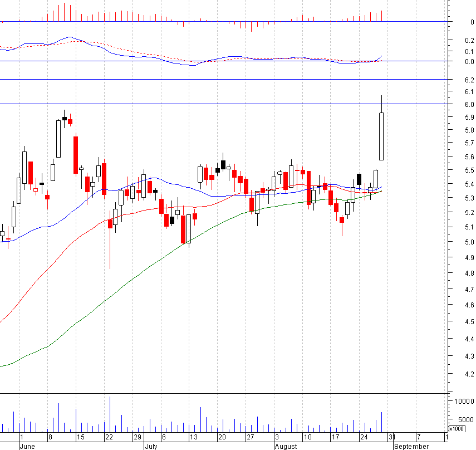The image size is (476, 450).
Task: Click the '5.5' price axis label
Action: pyautogui.click(x=469, y=170)
